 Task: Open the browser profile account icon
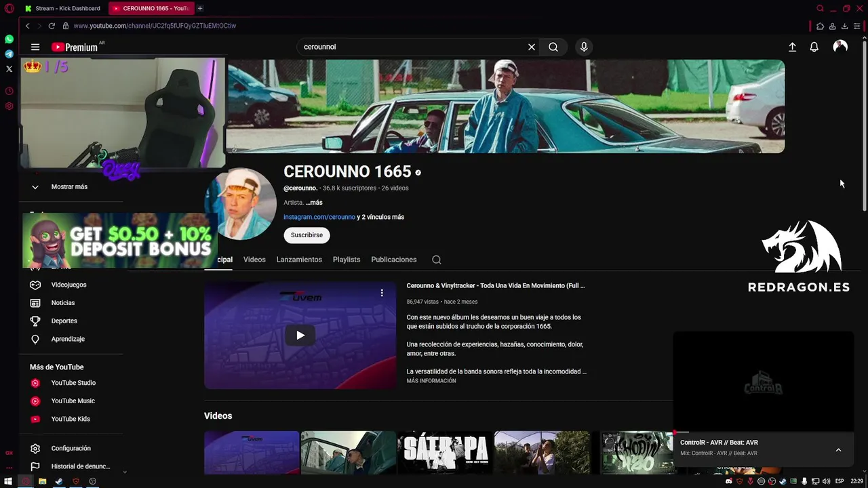[832, 26]
